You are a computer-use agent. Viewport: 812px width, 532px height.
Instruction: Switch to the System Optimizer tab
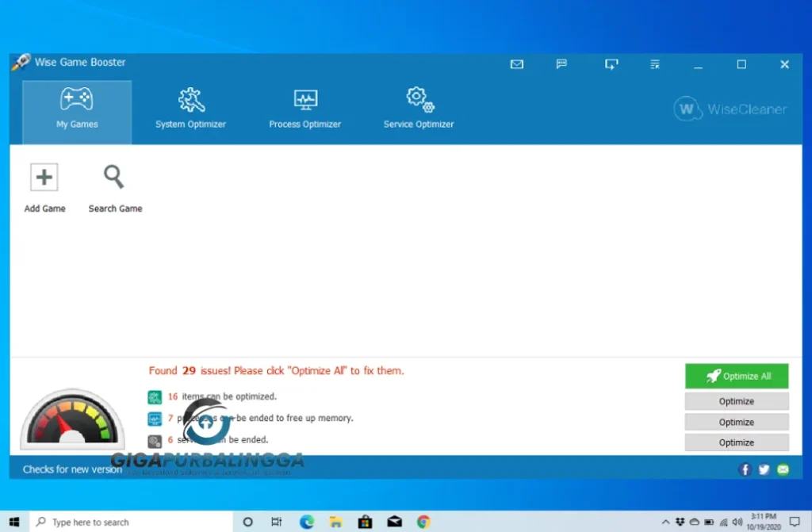pos(190,109)
